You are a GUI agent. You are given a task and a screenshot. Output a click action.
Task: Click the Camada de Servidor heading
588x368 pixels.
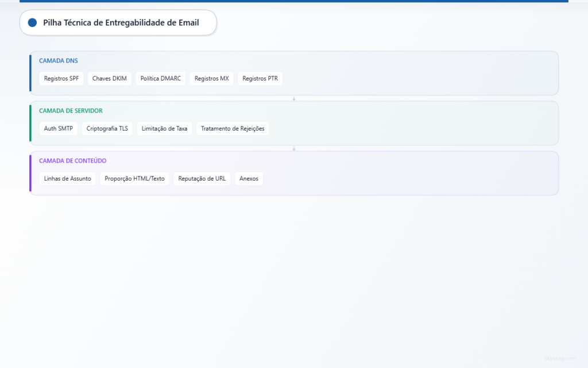pyautogui.click(x=71, y=110)
